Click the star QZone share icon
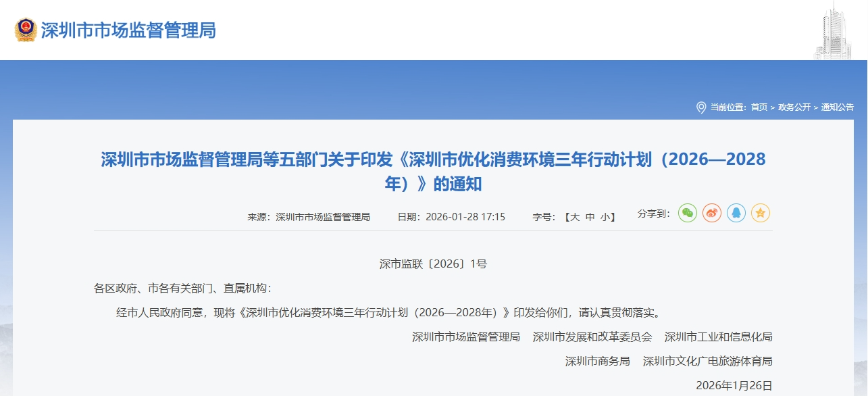 coord(760,214)
